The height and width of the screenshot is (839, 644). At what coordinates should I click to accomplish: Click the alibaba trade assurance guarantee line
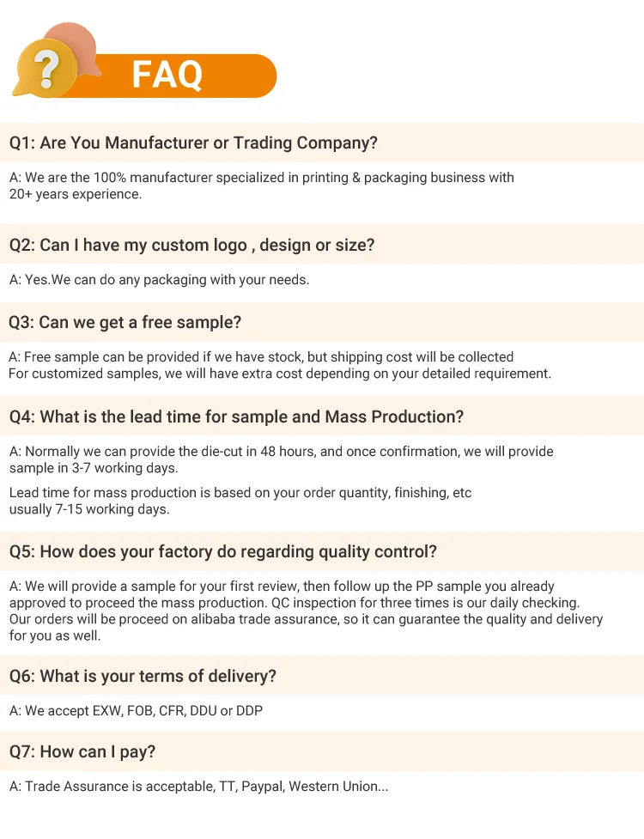click(306, 619)
